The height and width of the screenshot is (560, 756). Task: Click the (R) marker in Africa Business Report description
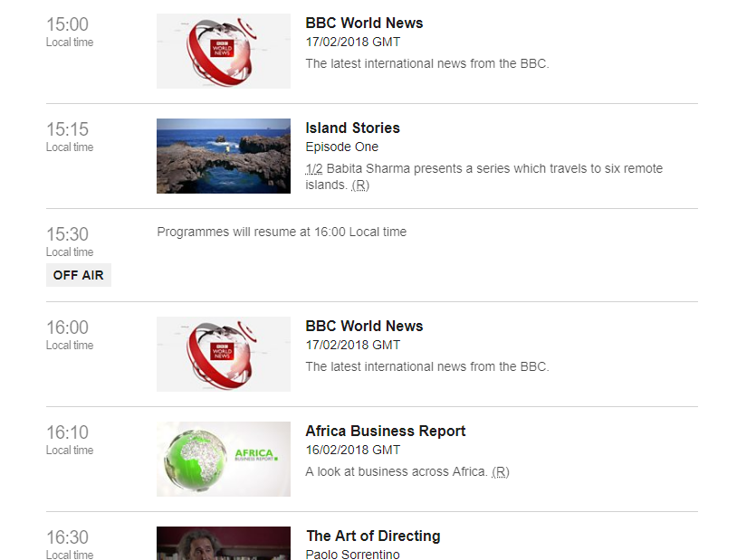pyautogui.click(x=501, y=472)
